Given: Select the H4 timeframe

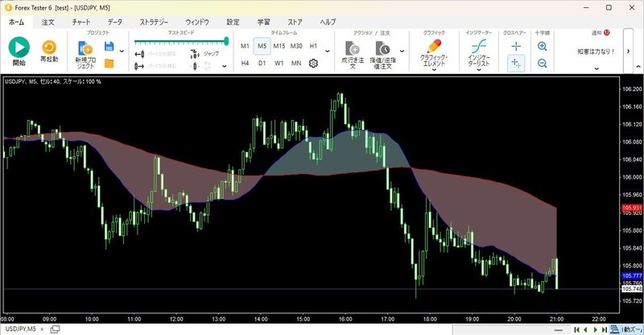Looking at the screenshot, I should click(x=245, y=64).
